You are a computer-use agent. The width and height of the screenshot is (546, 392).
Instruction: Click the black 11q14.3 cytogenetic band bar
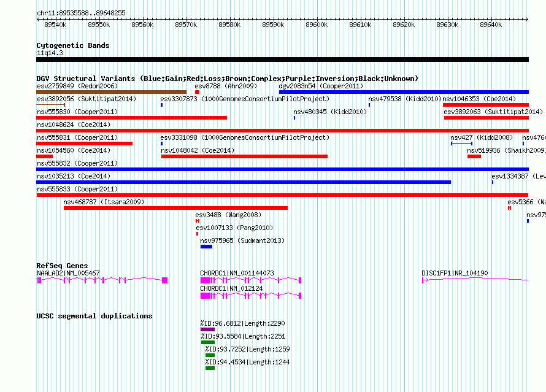pyautogui.click(x=282, y=60)
